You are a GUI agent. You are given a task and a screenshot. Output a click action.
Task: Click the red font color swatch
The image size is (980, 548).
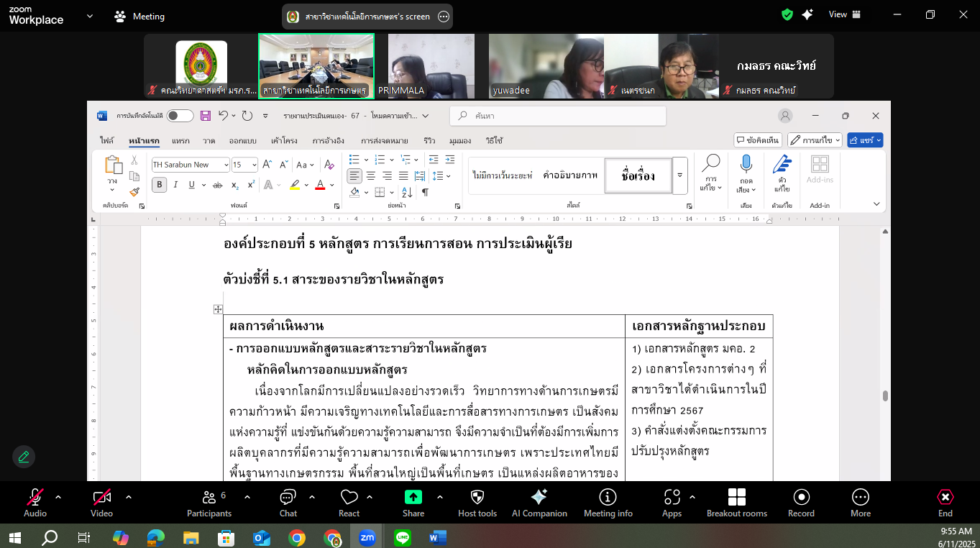pyautogui.click(x=321, y=186)
